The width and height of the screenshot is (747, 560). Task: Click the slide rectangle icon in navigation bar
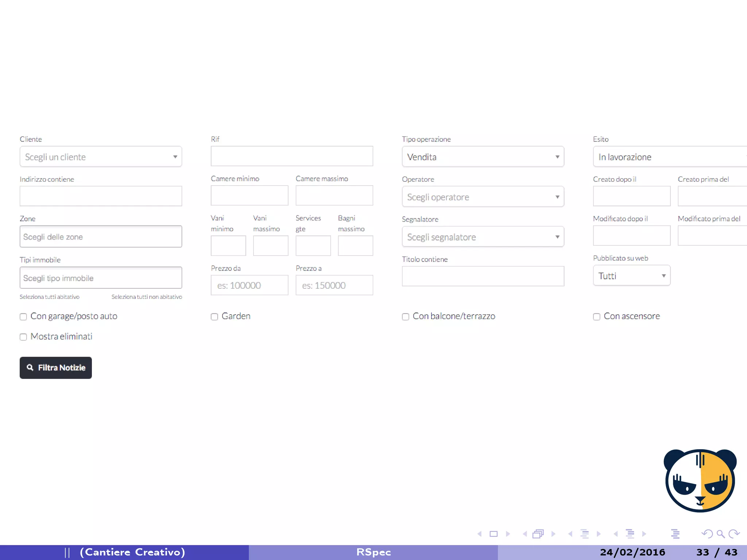tap(494, 534)
